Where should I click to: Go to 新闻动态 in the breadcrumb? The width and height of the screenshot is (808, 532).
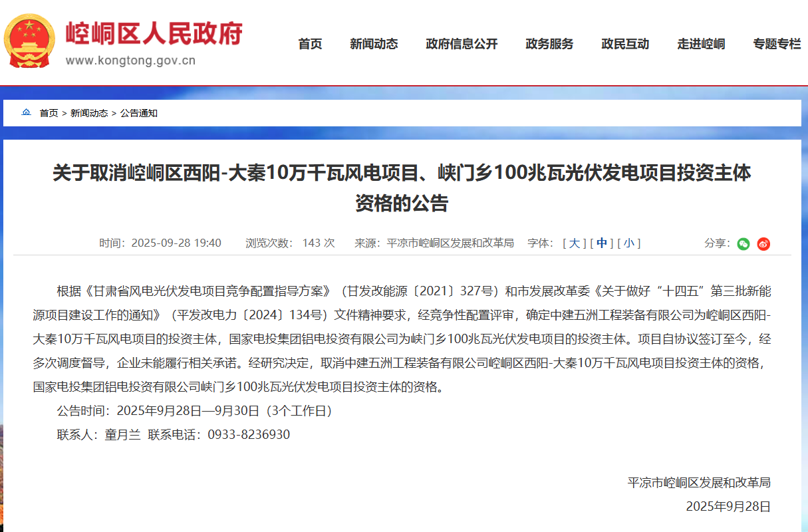pos(89,113)
